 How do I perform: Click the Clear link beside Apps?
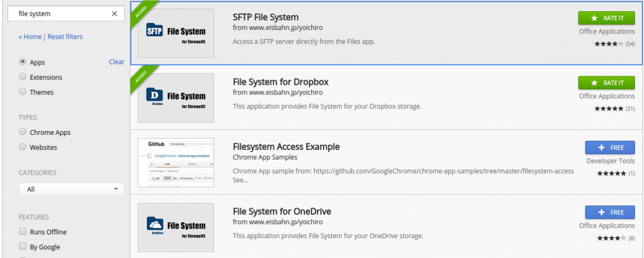(116, 62)
